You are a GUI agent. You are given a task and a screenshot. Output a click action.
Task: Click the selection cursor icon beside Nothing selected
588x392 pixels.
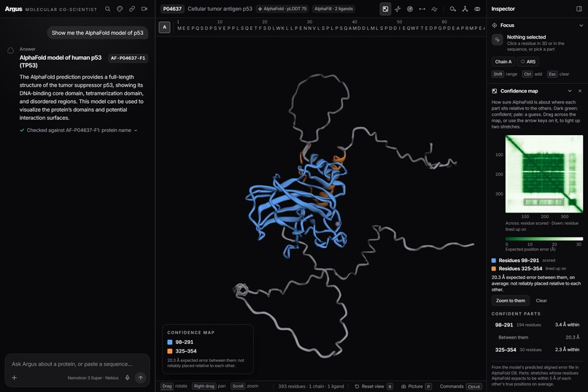(x=498, y=39)
